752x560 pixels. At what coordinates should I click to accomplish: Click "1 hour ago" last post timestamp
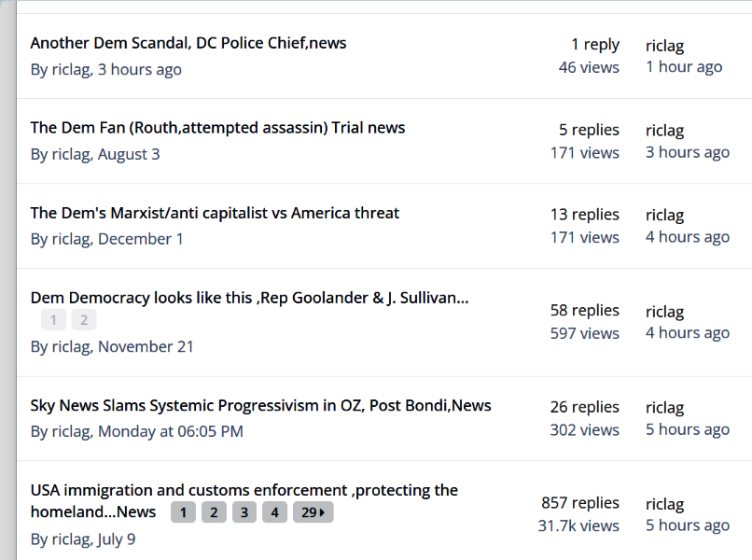coord(684,67)
